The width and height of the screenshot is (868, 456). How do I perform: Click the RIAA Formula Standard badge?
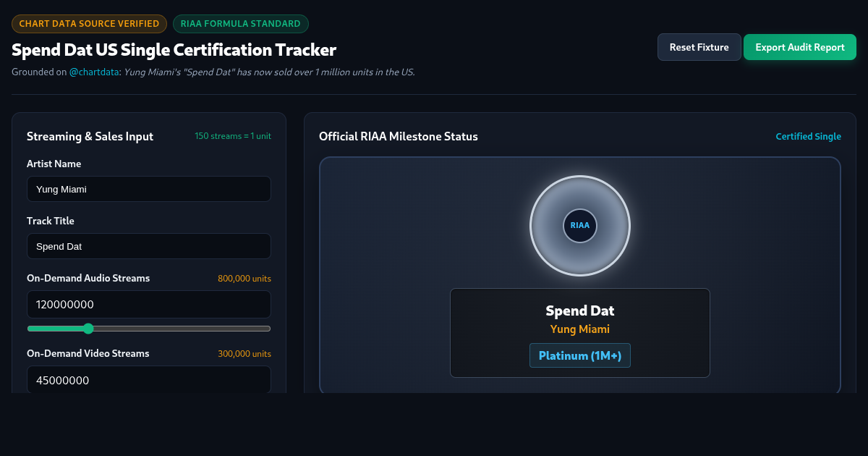pyautogui.click(x=241, y=24)
